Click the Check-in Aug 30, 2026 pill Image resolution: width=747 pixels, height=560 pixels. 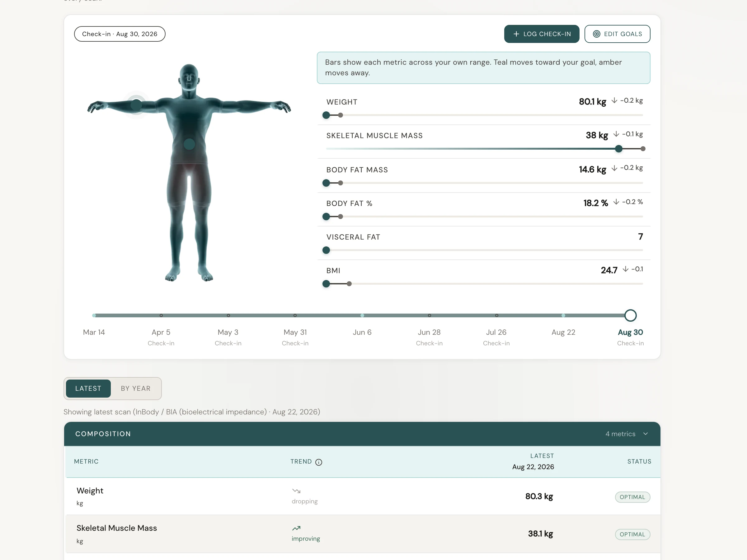(x=120, y=34)
